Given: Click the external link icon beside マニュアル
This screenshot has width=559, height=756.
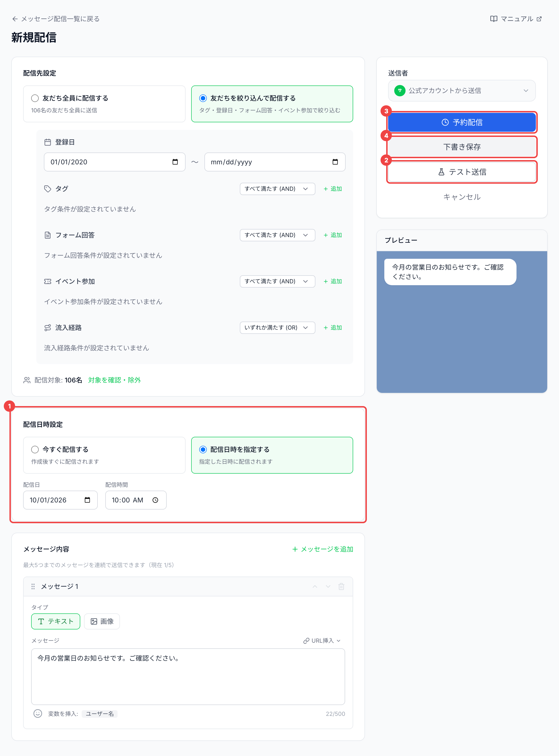Looking at the screenshot, I should (x=539, y=19).
